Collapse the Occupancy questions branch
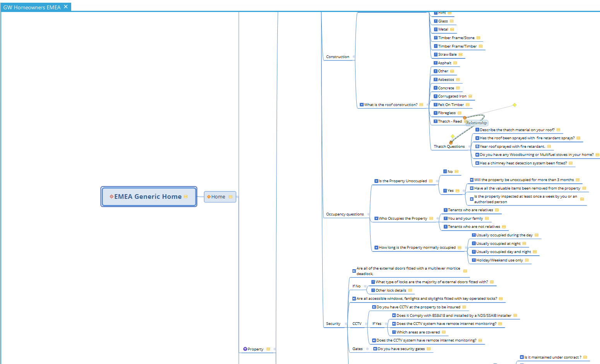This screenshot has width=600, height=364. point(368,214)
